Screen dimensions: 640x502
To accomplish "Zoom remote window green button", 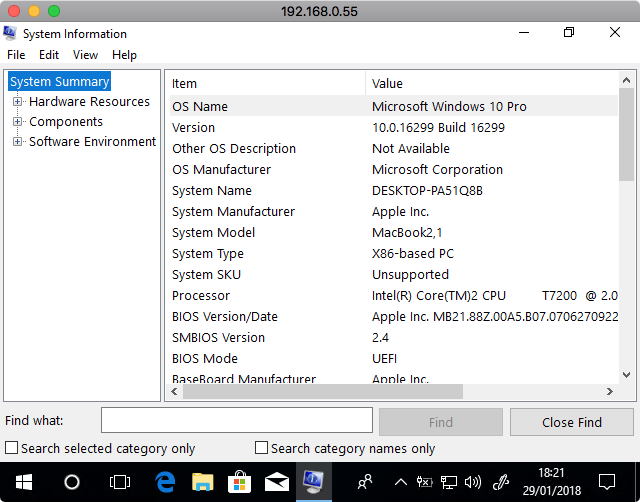I will coord(54,11).
